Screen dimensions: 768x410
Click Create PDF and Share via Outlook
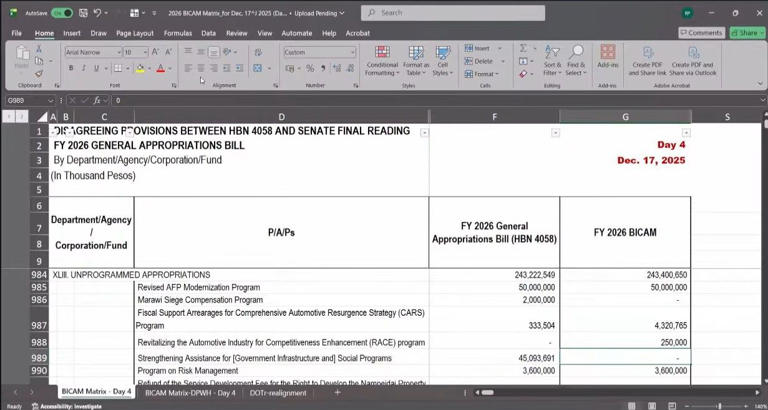[693, 61]
